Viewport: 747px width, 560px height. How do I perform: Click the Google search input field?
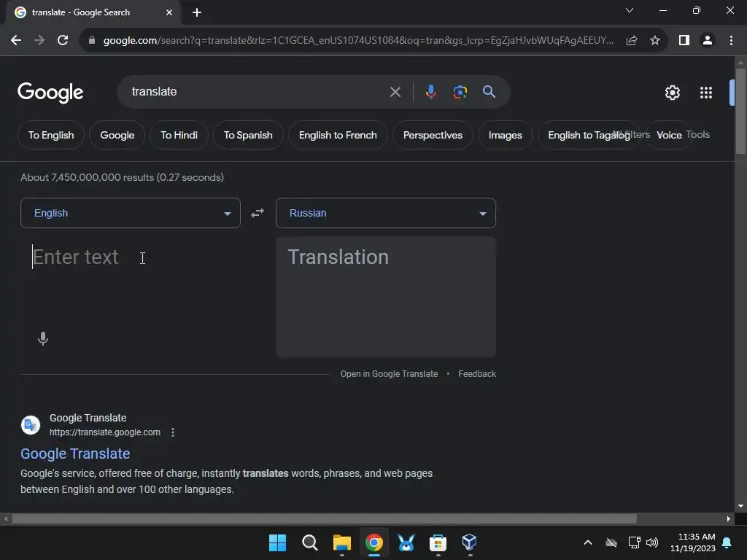point(258,91)
